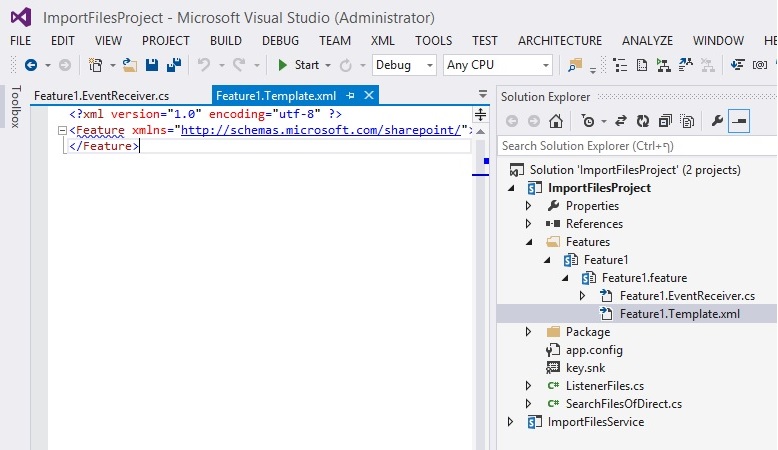This screenshot has width=778, height=450.
Task: Open Properties wrench icon in Solution Explorer
Action: [716, 121]
